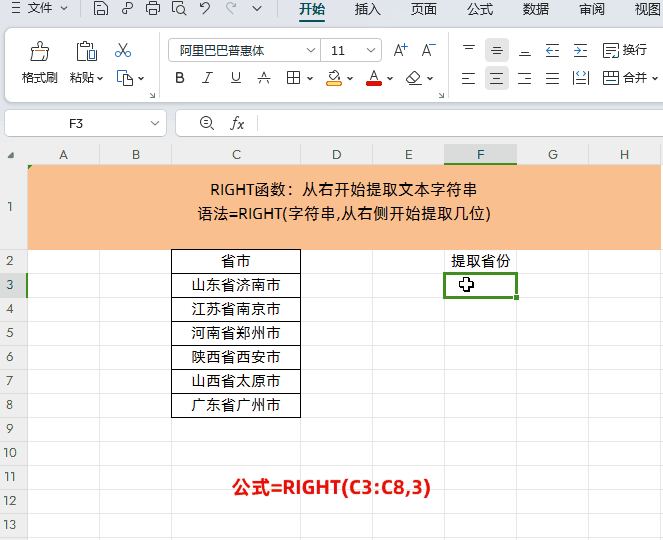Click the Format Painter brush icon
663x540 pixels.
pyautogui.click(x=39, y=52)
